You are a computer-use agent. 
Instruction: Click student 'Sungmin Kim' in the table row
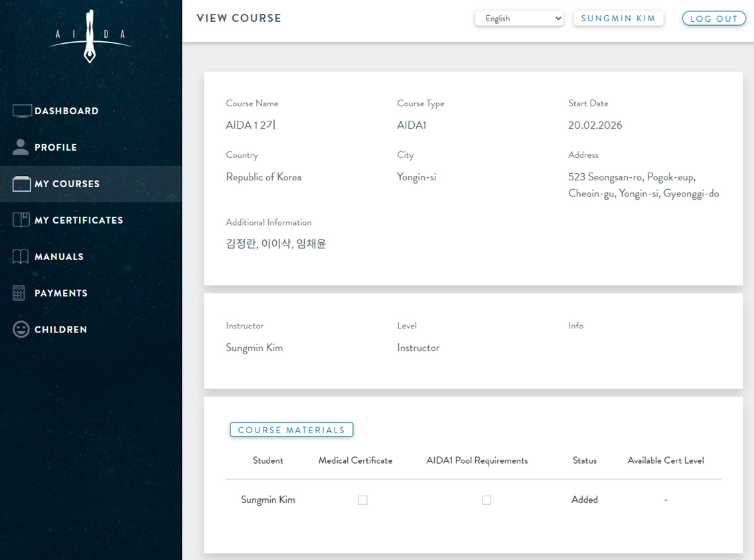coord(268,500)
